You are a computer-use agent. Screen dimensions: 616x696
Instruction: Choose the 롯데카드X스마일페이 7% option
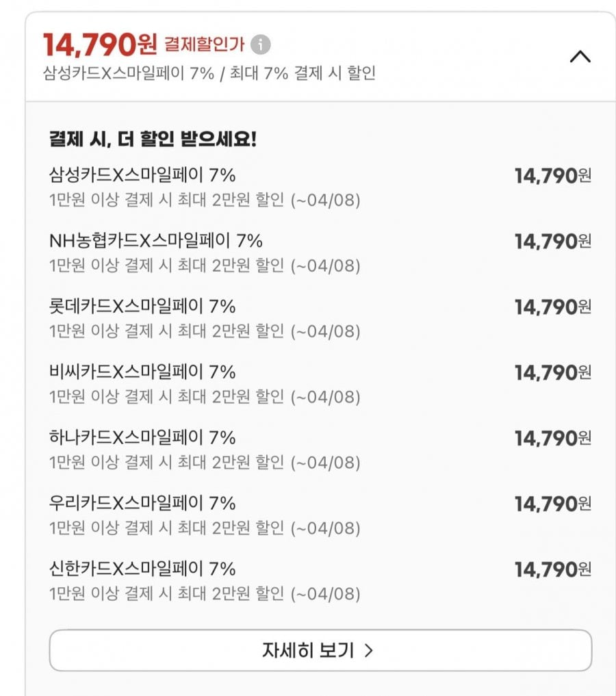(142, 306)
